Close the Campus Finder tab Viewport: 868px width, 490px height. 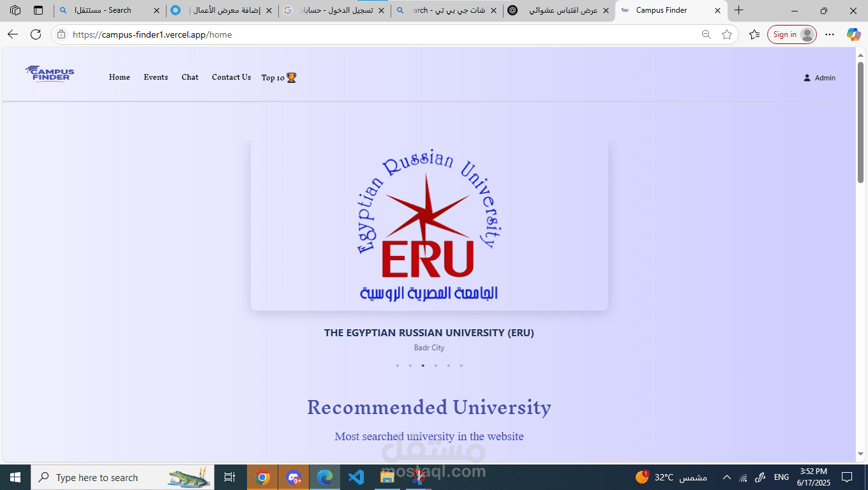coord(718,10)
